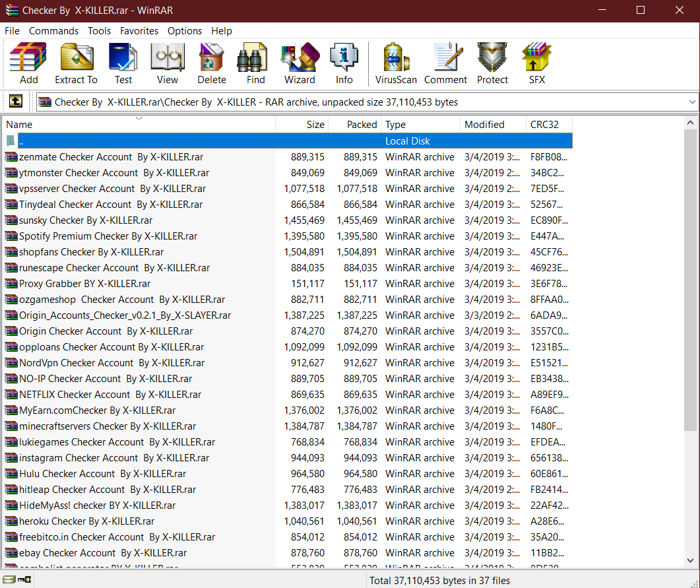The image size is (700, 588).
Task: Click the Add archive toolbar icon
Action: (28, 63)
